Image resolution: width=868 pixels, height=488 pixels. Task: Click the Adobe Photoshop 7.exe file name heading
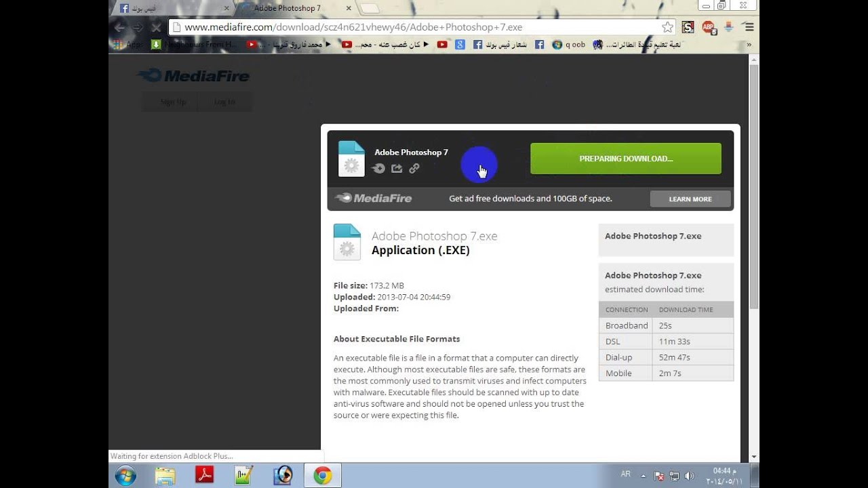(435, 236)
